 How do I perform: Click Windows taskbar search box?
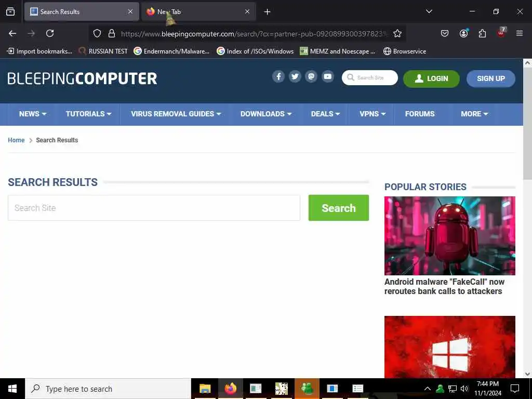click(x=108, y=389)
